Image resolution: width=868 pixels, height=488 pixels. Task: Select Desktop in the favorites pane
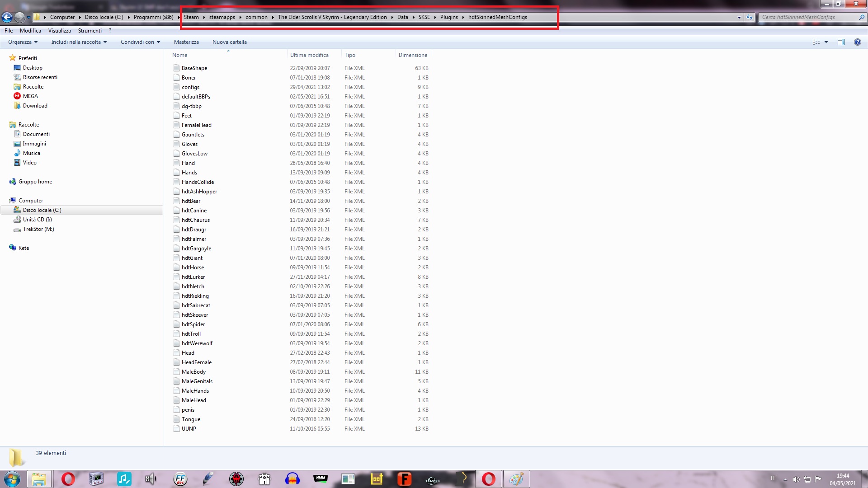pos(33,68)
